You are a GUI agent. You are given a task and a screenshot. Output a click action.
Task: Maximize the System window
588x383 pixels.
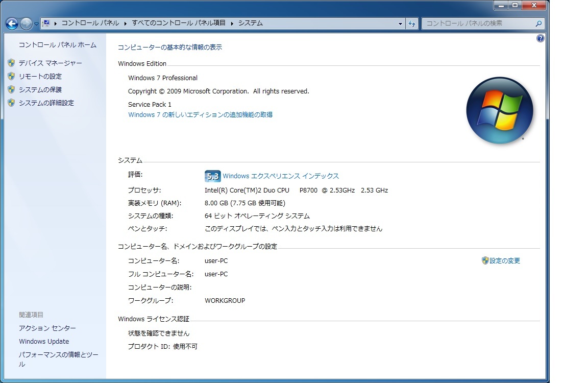point(515,5)
